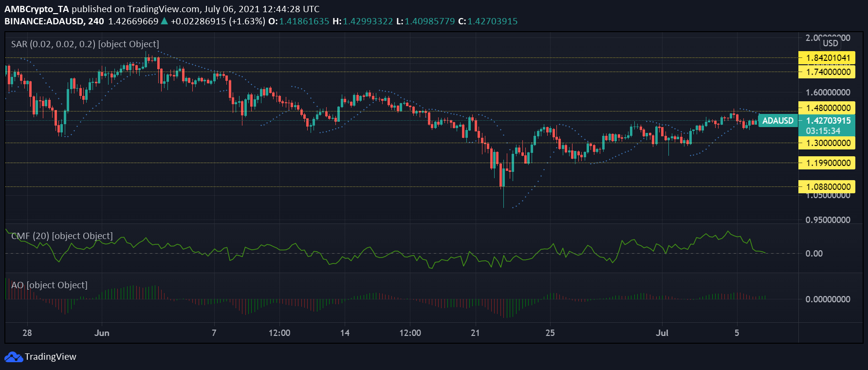Select the 1.84201041 price level label
This screenshot has height=370, width=868.
(x=827, y=58)
